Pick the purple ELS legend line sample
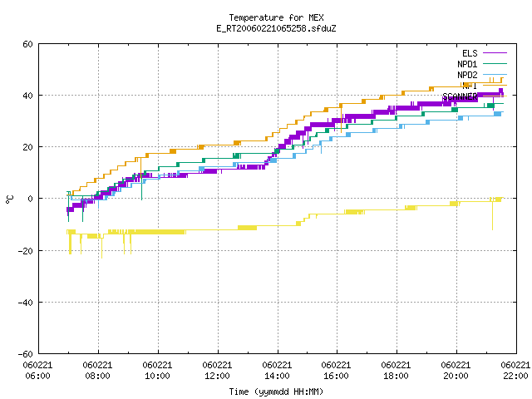 click(x=495, y=53)
